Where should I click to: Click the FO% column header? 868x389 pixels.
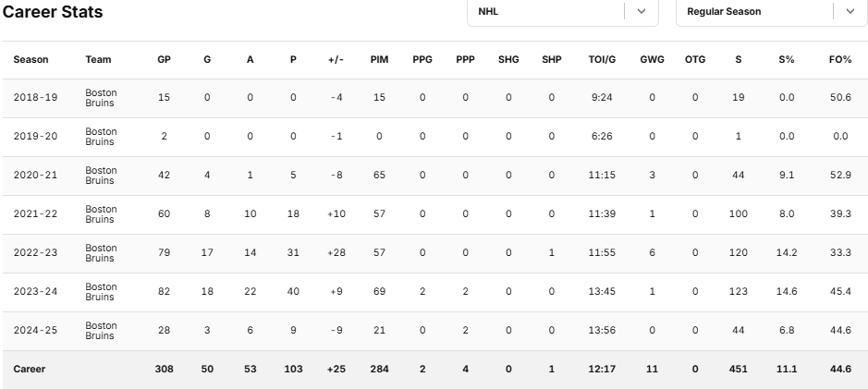point(840,60)
